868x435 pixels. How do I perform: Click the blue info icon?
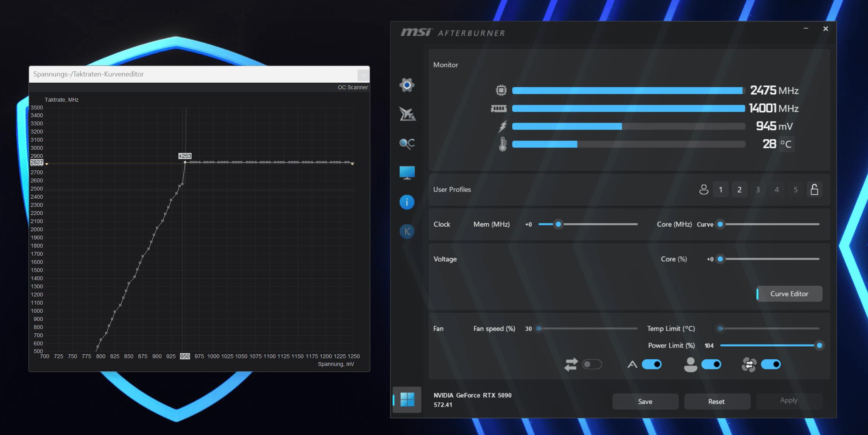click(407, 202)
